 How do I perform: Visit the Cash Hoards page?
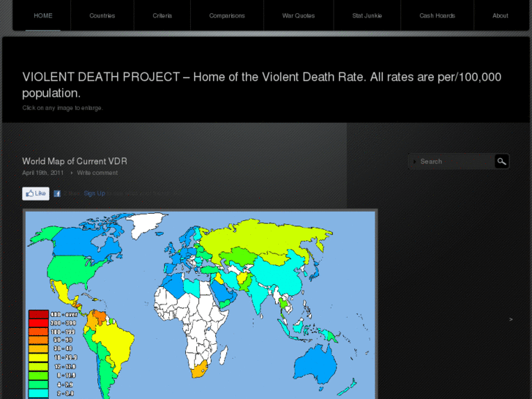tap(437, 15)
